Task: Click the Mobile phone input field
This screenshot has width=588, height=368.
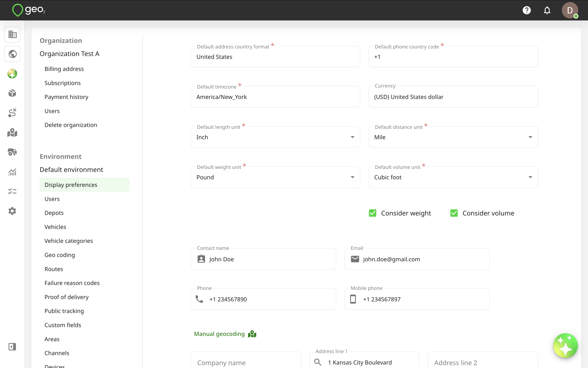Action: [x=417, y=299]
